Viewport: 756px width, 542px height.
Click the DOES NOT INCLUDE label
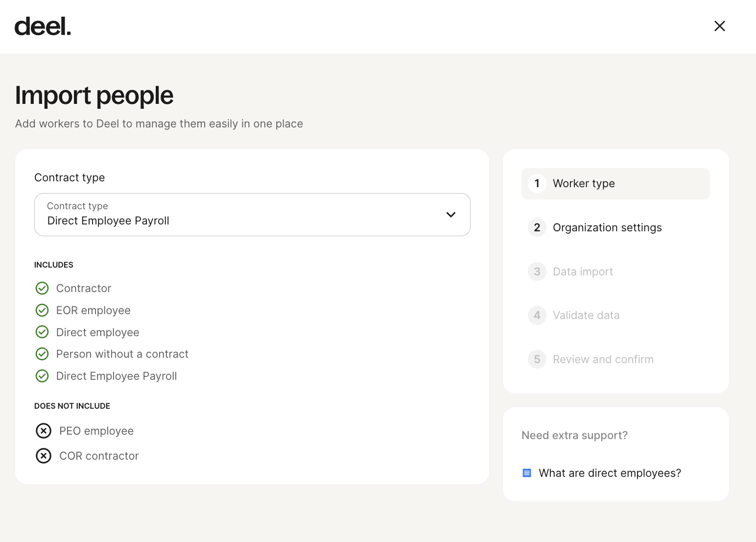pos(72,406)
